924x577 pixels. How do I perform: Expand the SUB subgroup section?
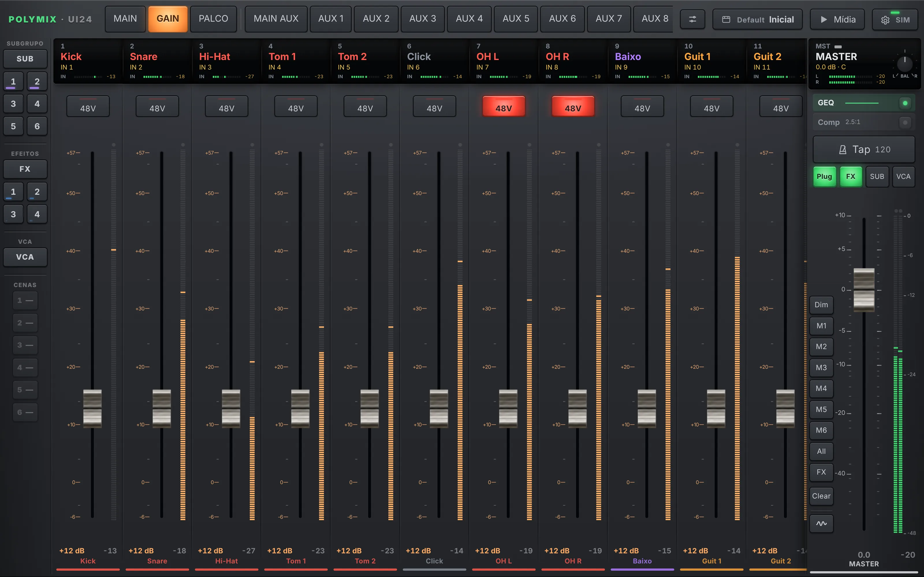[x=25, y=59]
